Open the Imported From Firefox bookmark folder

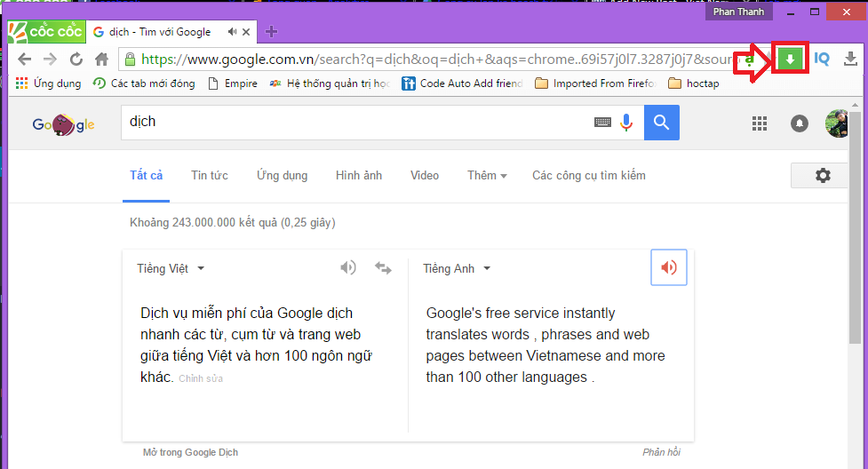595,83
